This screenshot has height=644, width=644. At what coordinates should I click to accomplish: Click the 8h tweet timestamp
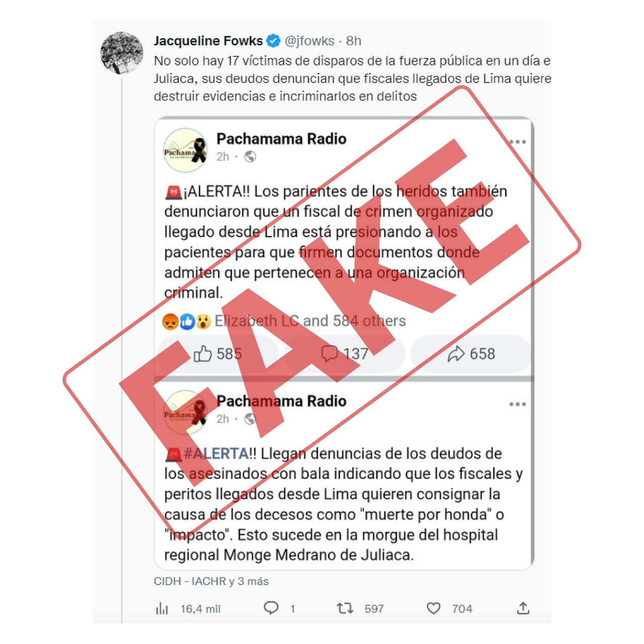[x=354, y=41]
